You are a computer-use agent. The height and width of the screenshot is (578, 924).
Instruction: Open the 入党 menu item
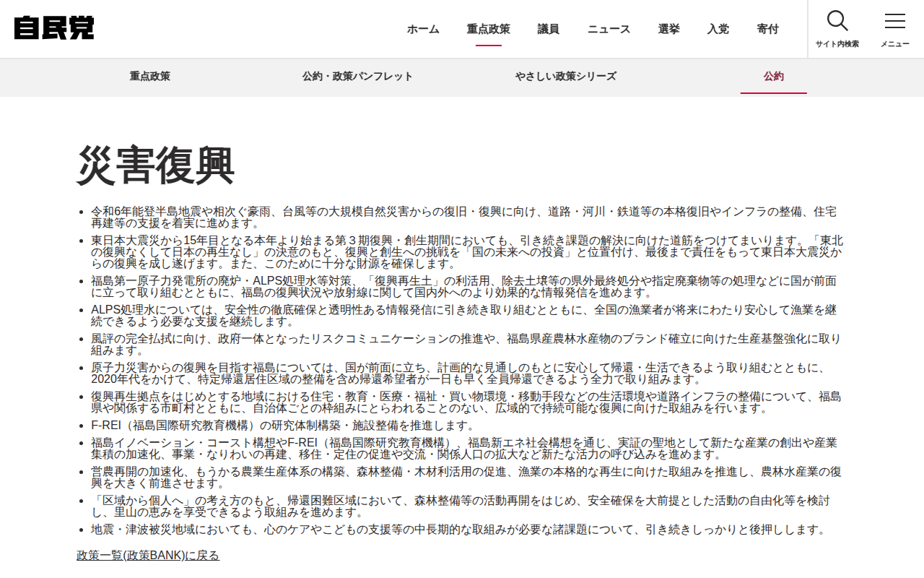718,29
